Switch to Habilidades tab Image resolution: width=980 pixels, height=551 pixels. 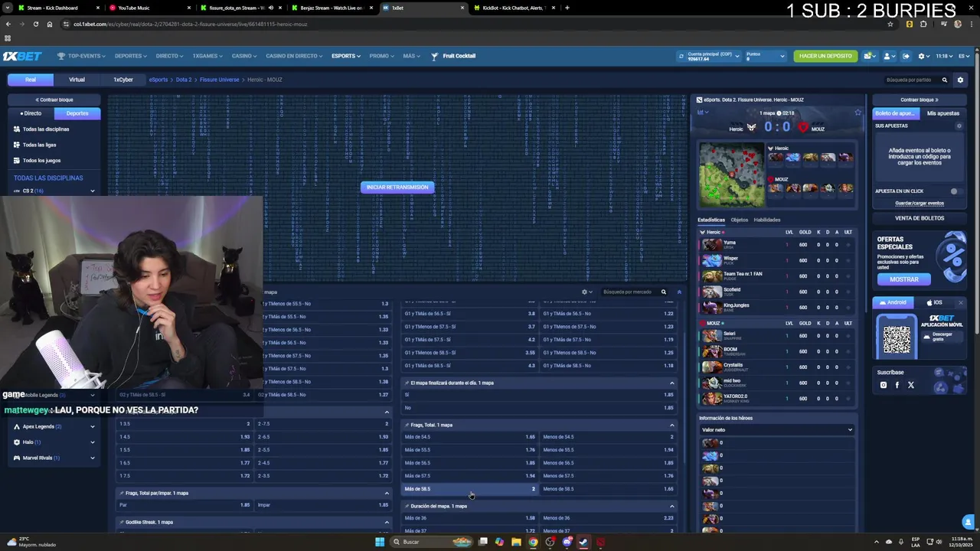(x=767, y=220)
